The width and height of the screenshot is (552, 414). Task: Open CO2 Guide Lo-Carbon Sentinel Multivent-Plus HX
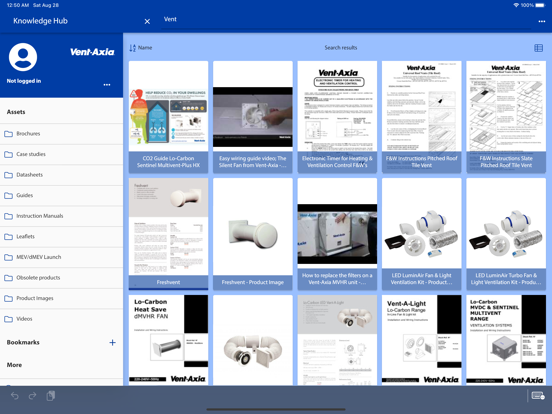(x=168, y=117)
